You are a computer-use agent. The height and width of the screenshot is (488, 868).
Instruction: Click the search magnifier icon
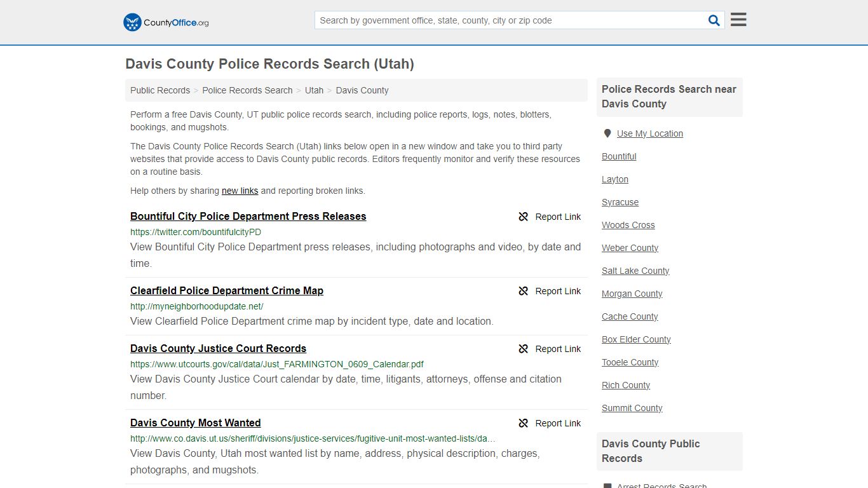(714, 20)
